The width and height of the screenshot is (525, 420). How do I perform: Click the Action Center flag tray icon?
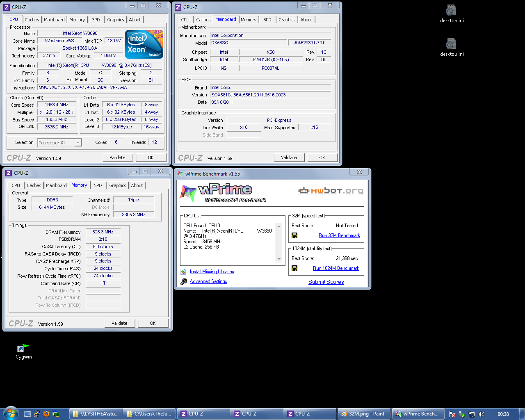452,414
